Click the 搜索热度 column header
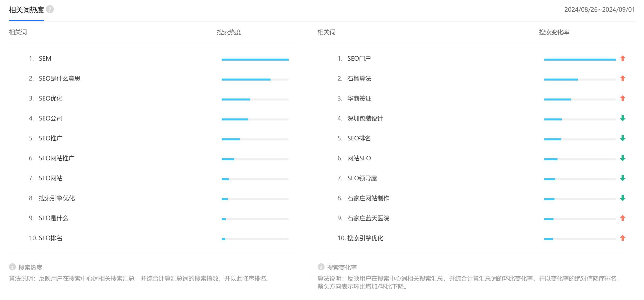This screenshot has height=300, width=644. click(229, 32)
